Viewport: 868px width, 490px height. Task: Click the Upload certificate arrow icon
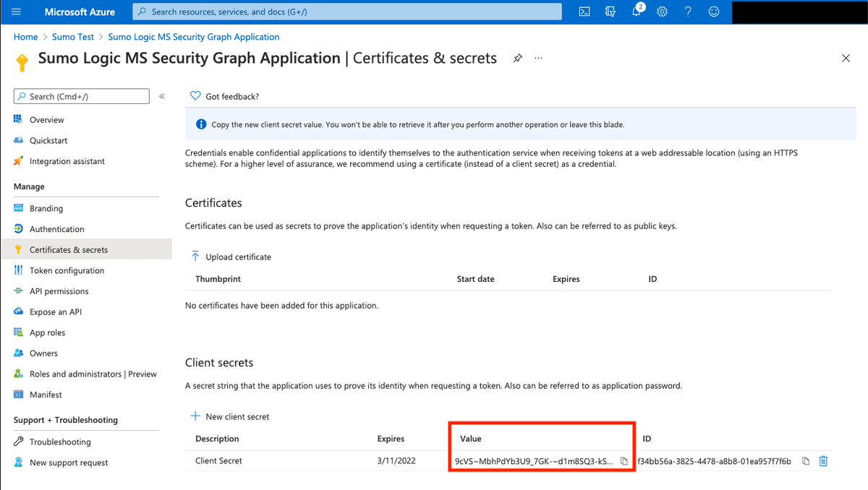(195, 257)
